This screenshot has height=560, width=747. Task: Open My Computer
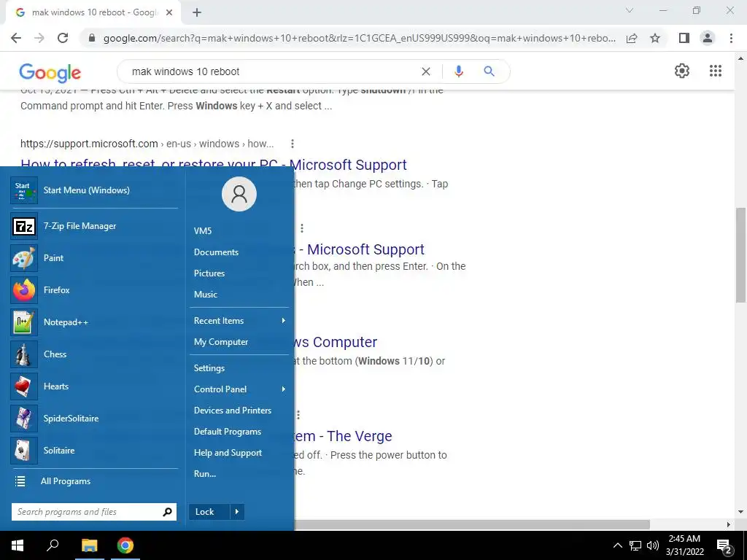pos(220,342)
